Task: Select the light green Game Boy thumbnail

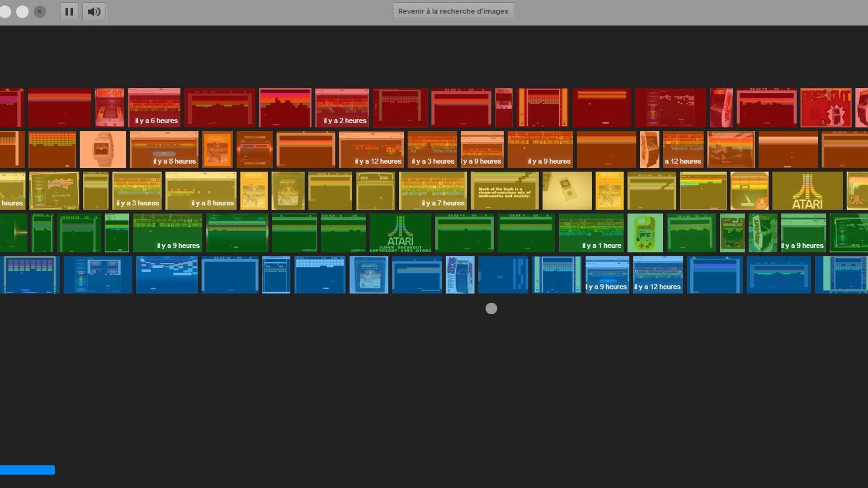Action: click(x=645, y=233)
